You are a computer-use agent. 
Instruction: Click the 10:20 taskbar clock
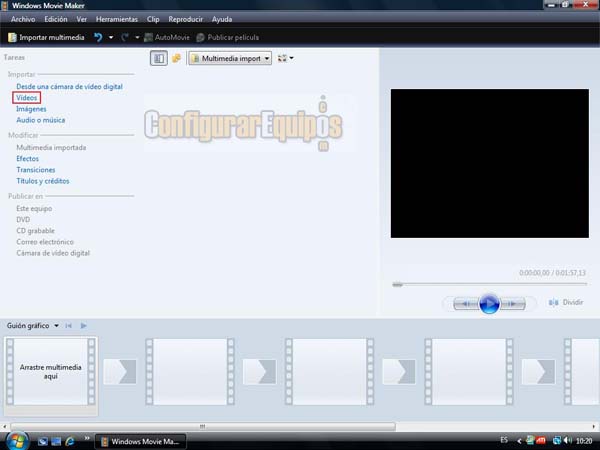[x=584, y=441]
